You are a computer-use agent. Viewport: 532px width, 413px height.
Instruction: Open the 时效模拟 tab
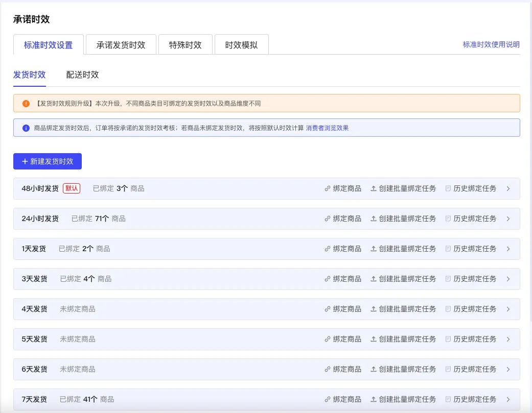242,44
